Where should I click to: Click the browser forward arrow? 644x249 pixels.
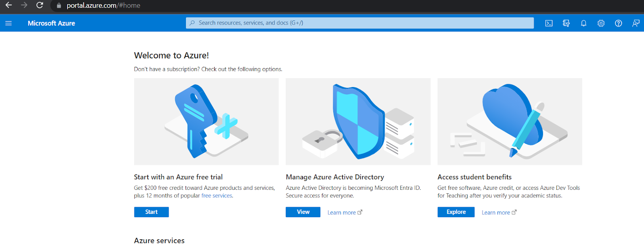tap(24, 5)
